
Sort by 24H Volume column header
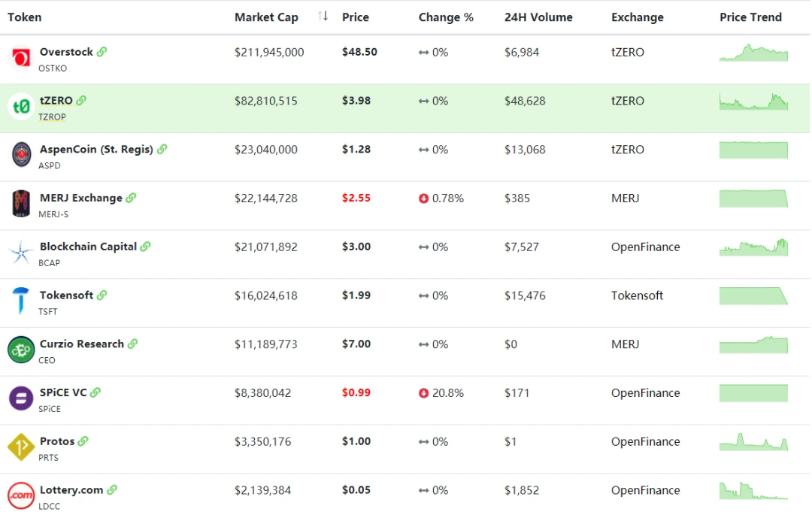coord(538,17)
